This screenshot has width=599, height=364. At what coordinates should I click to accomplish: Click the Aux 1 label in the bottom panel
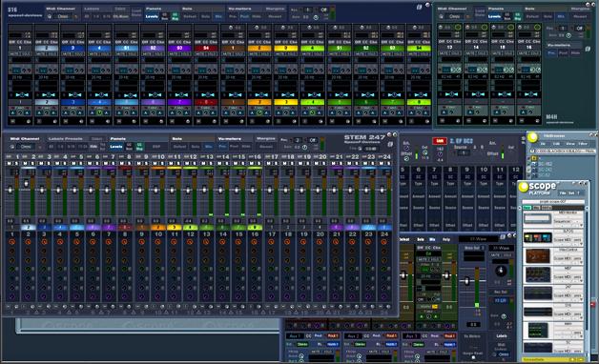(295, 335)
